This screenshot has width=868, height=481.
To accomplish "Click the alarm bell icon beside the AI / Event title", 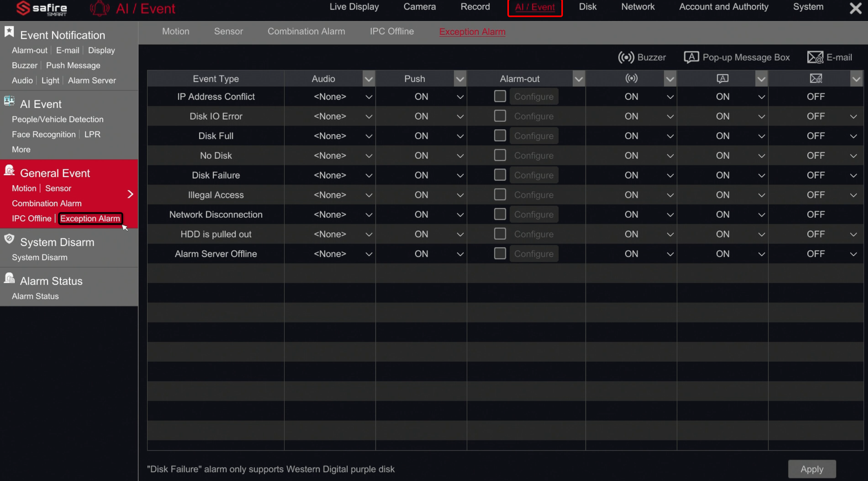I will [100, 8].
